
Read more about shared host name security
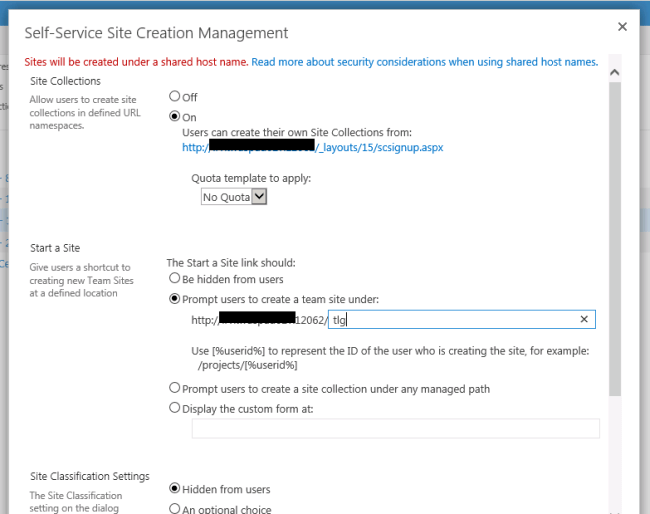[x=424, y=62]
